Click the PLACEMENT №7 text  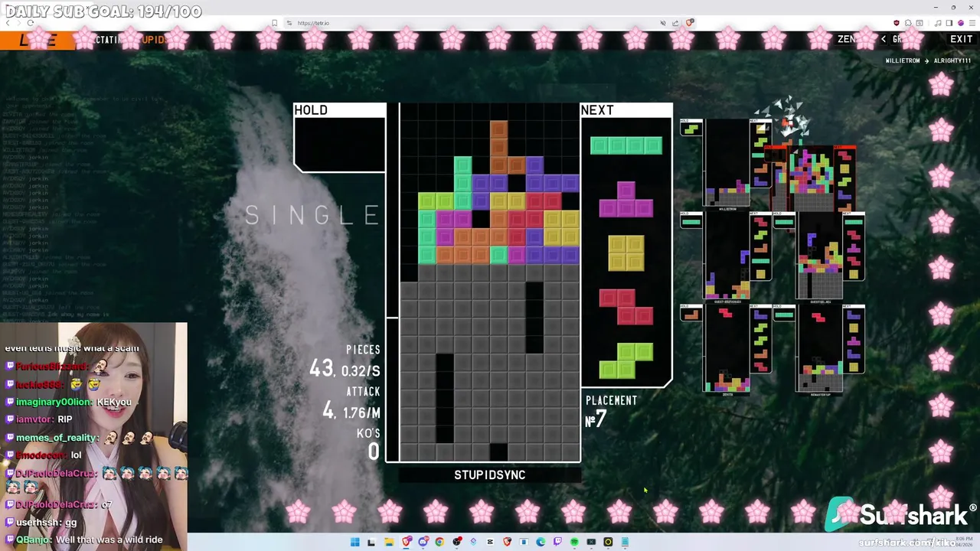pos(611,411)
